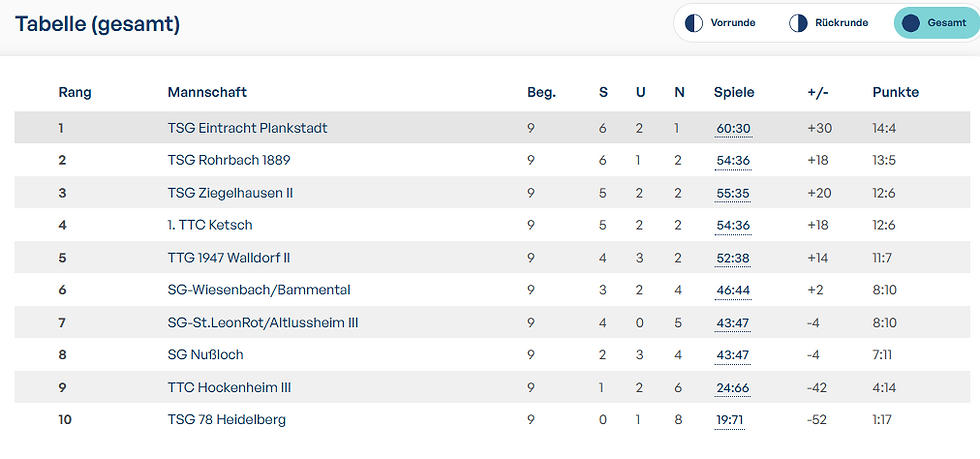Open TSG Eintracht Plankstadt's 60:30 games score
Screen dimensions: 980x459
click(733, 129)
